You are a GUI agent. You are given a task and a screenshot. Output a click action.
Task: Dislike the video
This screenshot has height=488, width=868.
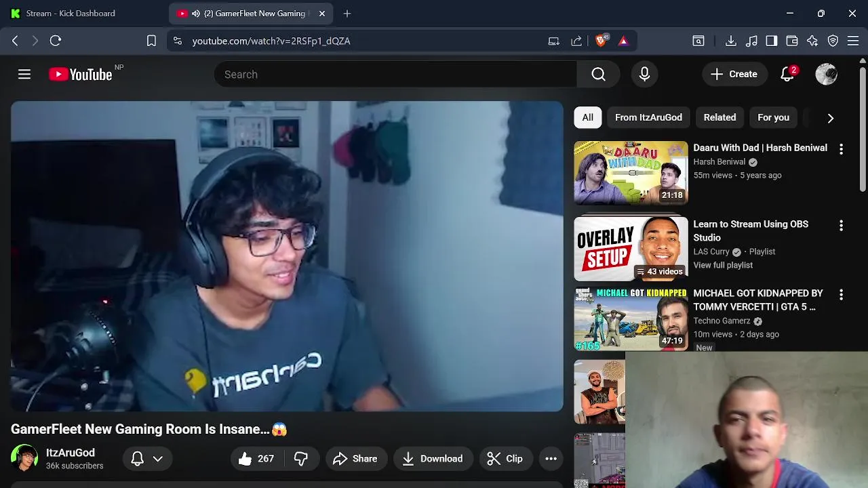[301, 459]
